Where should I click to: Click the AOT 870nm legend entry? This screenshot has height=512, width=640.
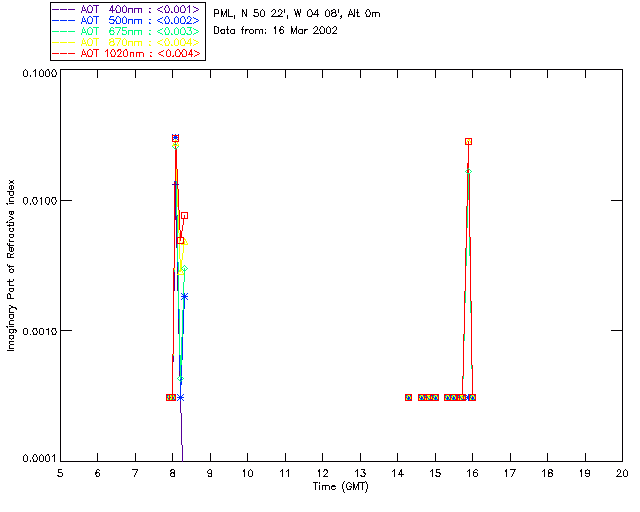coord(127,42)
